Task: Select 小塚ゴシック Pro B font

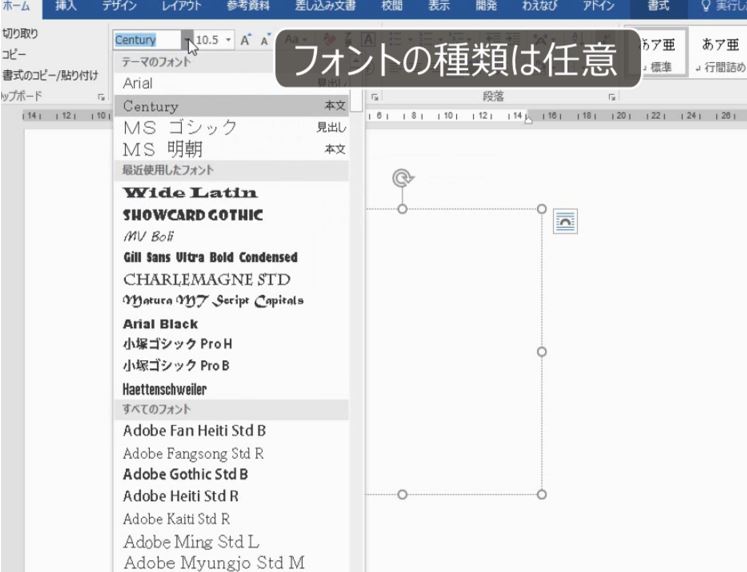Action: tap(232, 366)
